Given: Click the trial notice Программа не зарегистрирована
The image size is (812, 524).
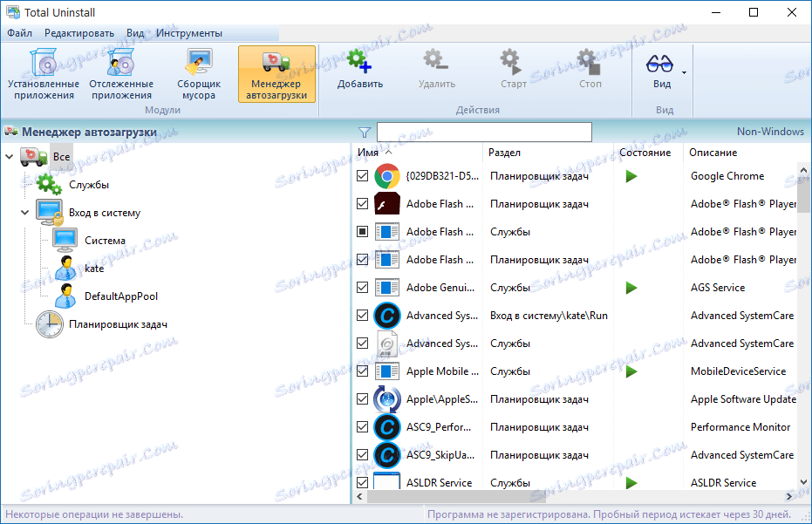Looking at the screenshot, I should click(609, 514).
